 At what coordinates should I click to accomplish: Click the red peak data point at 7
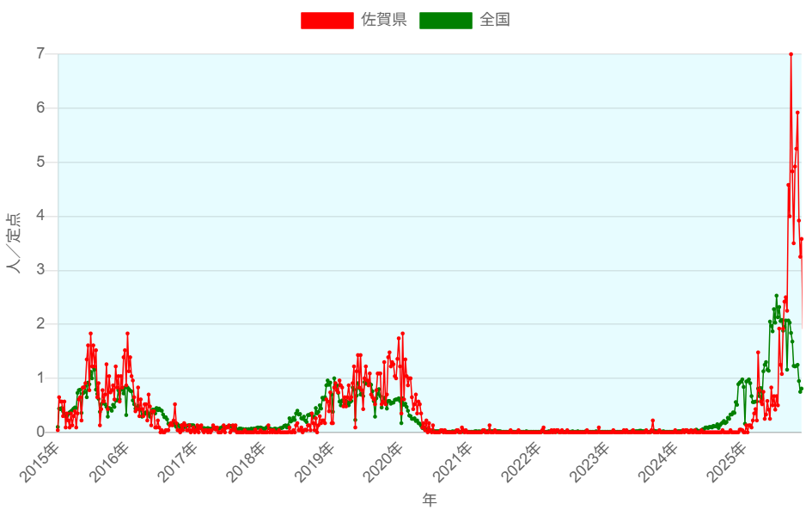(x=791, y=54)
